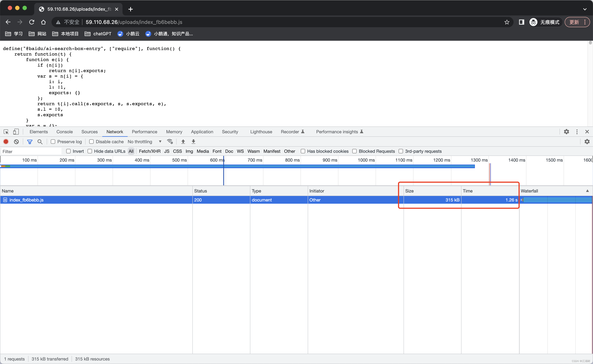The width and height of the screenshot is (593, 364).
Task: Filter requests by JS type
Action: pyautogui.click(x=167, y=151)
